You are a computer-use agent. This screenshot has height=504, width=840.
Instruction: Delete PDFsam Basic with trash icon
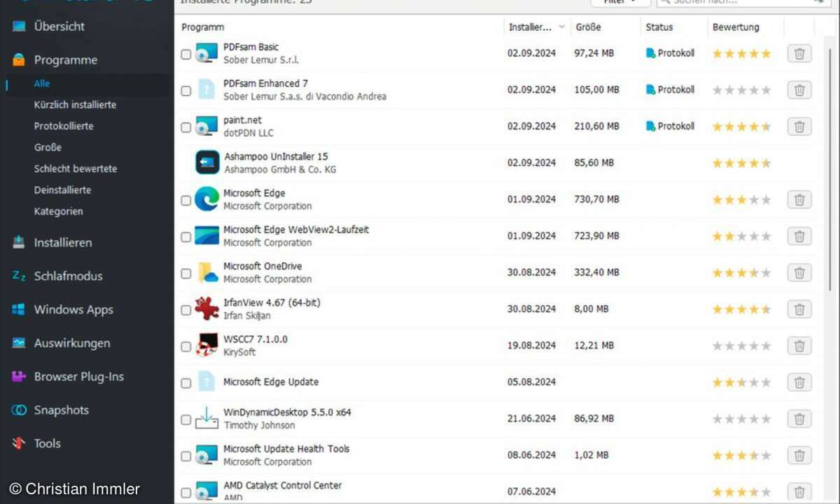[799, 53]
